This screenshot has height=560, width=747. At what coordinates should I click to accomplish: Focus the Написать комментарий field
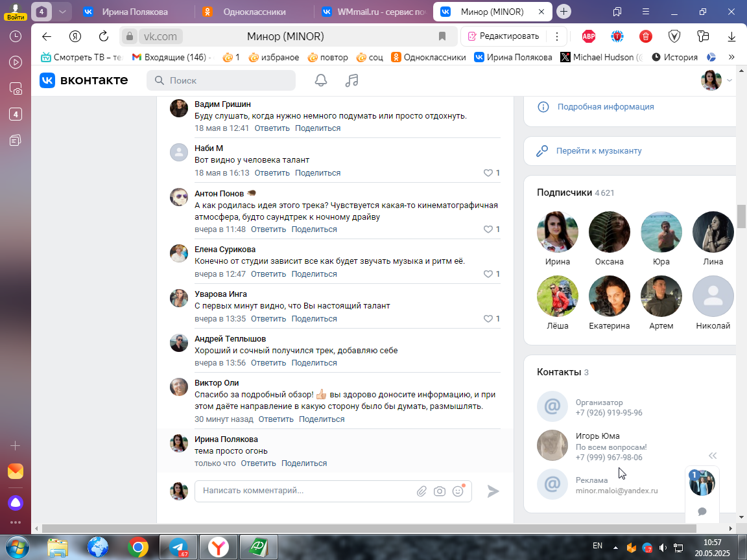pos(305,491)
